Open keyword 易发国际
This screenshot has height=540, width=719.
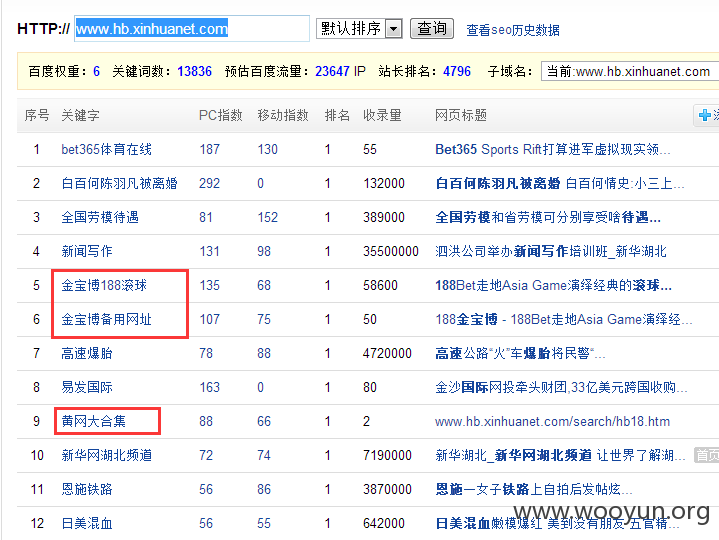[87, 387]
